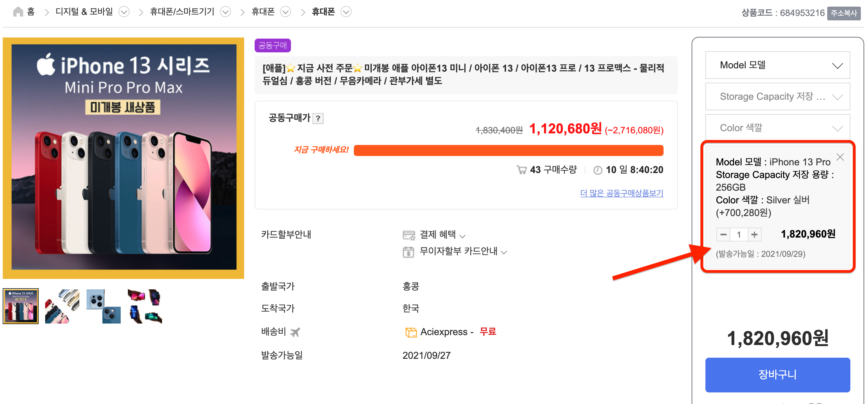The width and height of the screenshot is (868, 404).
Task: Select the camera close-up product thumbnail
Action: tap(103, 306)
